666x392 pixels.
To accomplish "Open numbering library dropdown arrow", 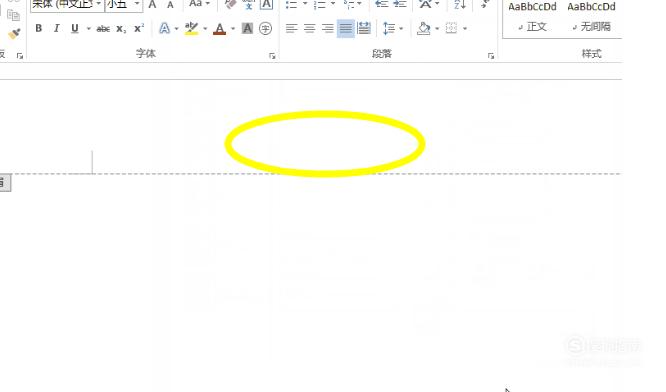I will [x=333, y=4].
